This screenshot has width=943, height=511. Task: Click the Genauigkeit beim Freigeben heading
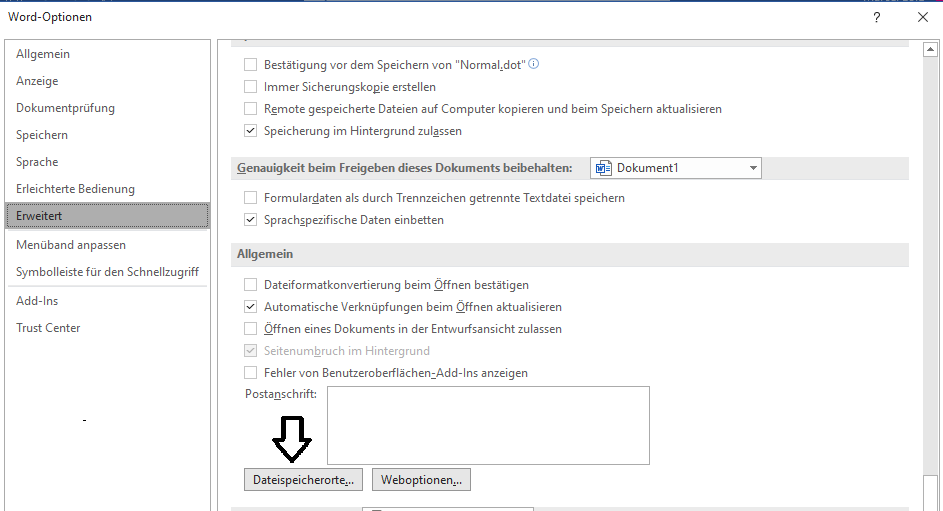point(405,168)
